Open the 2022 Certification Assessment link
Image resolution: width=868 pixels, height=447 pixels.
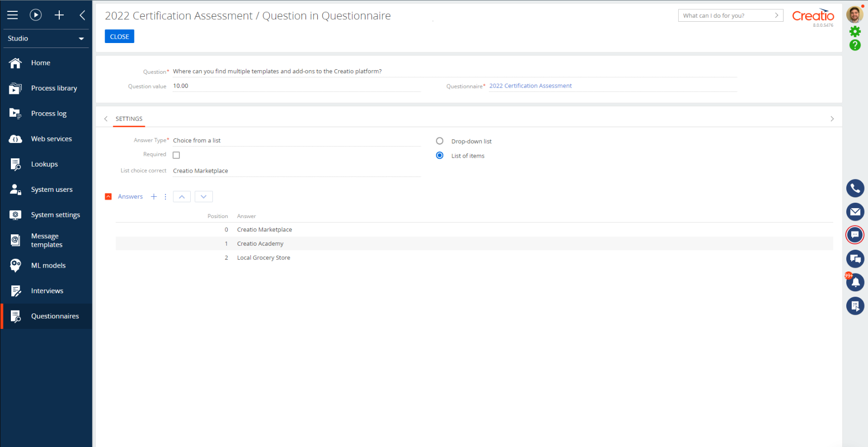530,86
